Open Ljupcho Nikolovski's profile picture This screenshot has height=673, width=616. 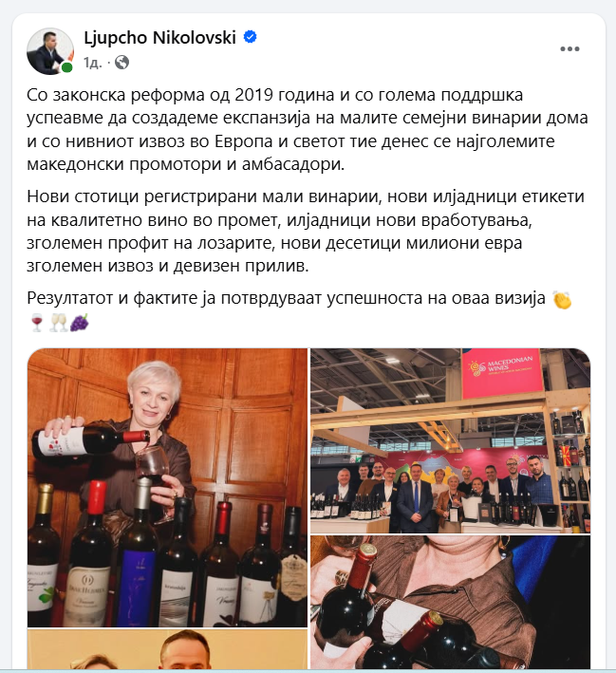(x=50, y=51)
